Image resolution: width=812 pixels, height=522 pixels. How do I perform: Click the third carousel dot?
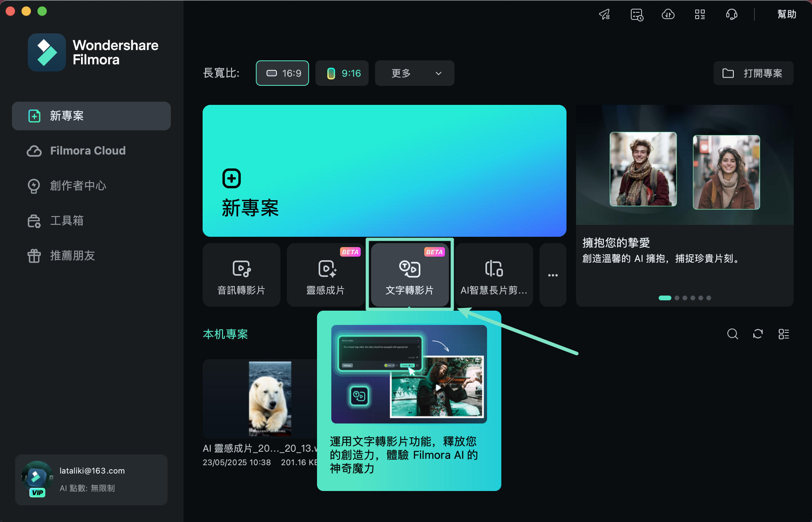click(685, 298)
